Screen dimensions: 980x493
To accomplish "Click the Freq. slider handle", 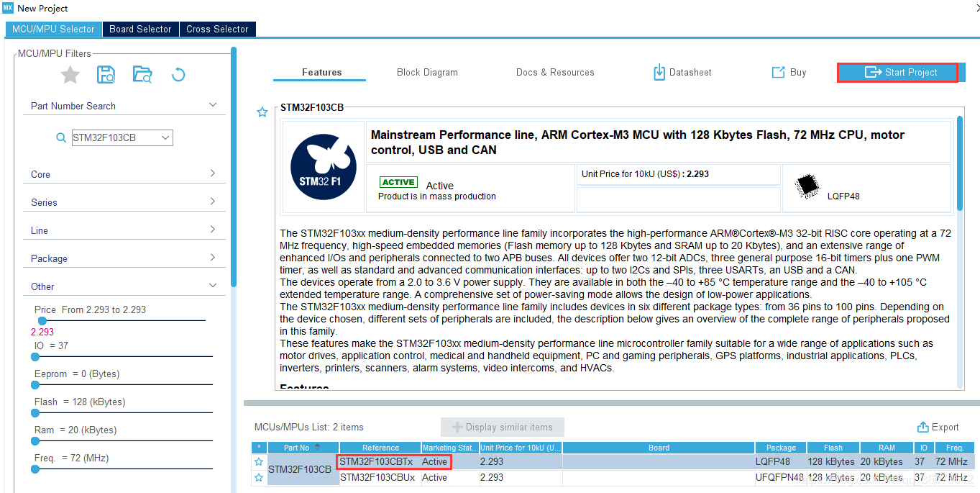I will [x=35, y=469].
